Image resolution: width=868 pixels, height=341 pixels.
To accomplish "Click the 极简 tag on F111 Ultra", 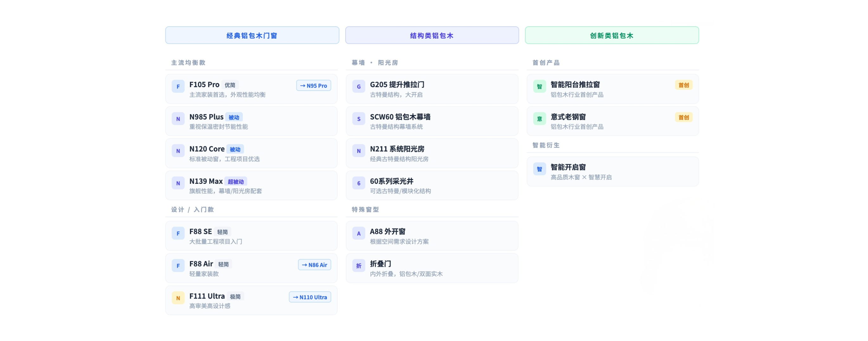I will 235,297.
